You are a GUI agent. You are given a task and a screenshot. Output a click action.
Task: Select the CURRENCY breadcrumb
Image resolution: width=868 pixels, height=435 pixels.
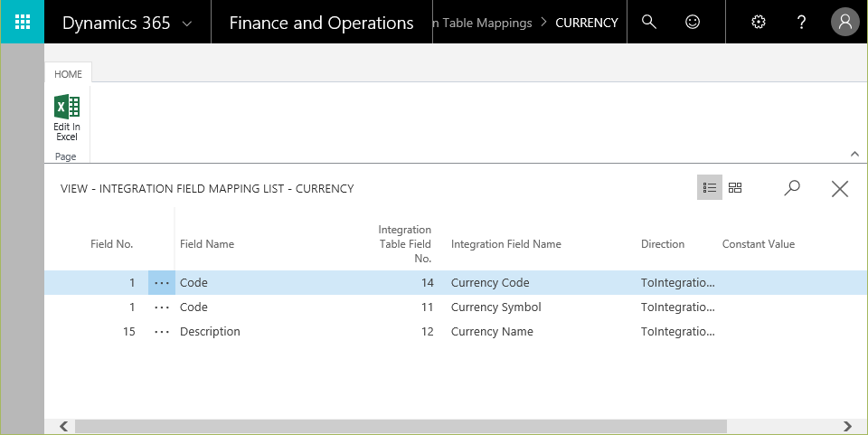pos(586,23)
